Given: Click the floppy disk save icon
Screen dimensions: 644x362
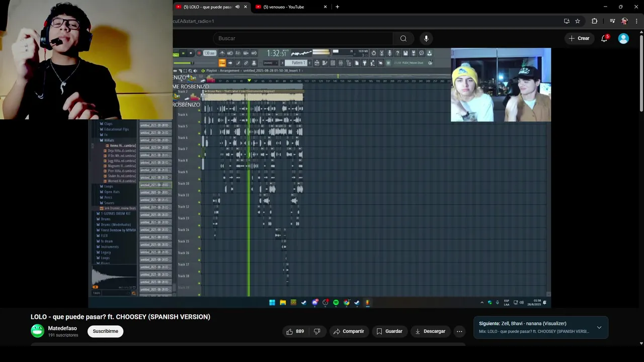Looking at the screenshot, I should (x=406, y=53).
